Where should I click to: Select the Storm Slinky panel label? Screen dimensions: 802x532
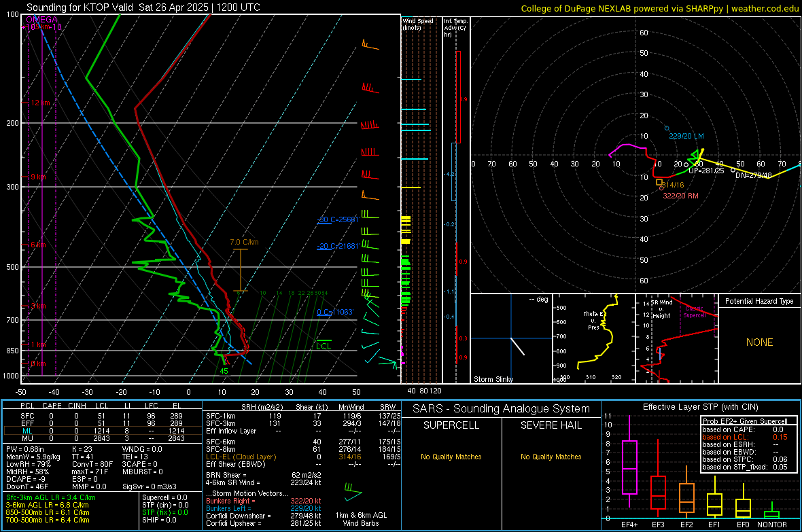(493, 379)
